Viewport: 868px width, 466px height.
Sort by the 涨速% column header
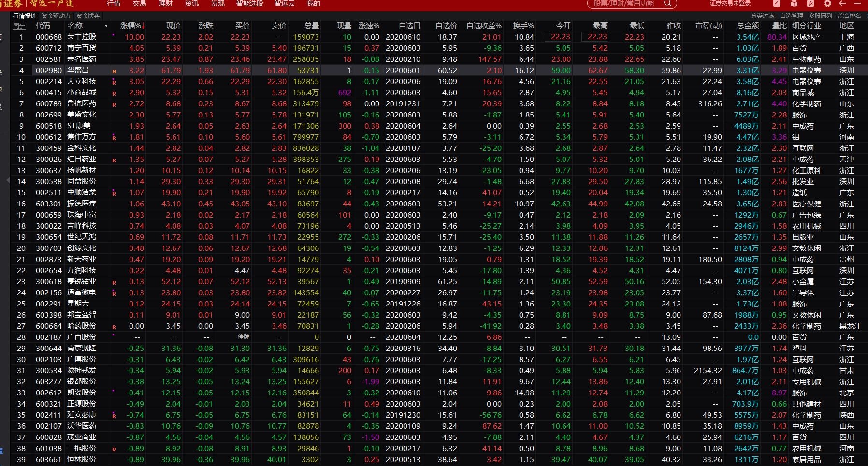click(369, 26)
